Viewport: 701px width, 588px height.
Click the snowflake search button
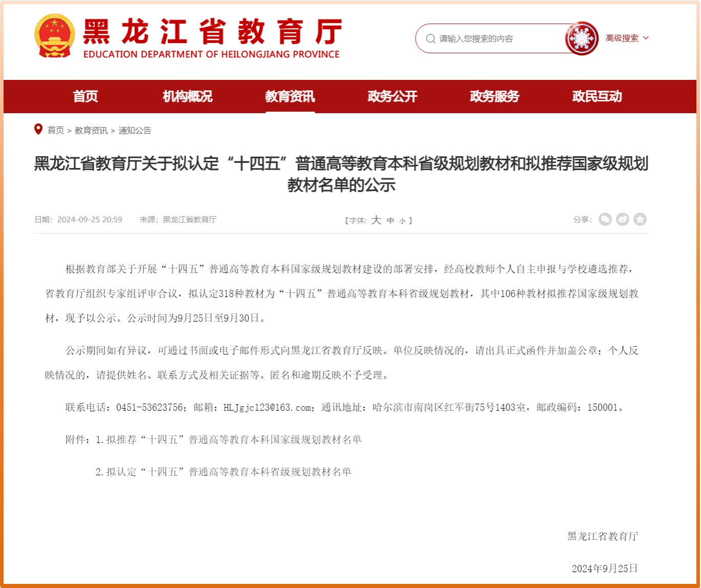[582, 38]
